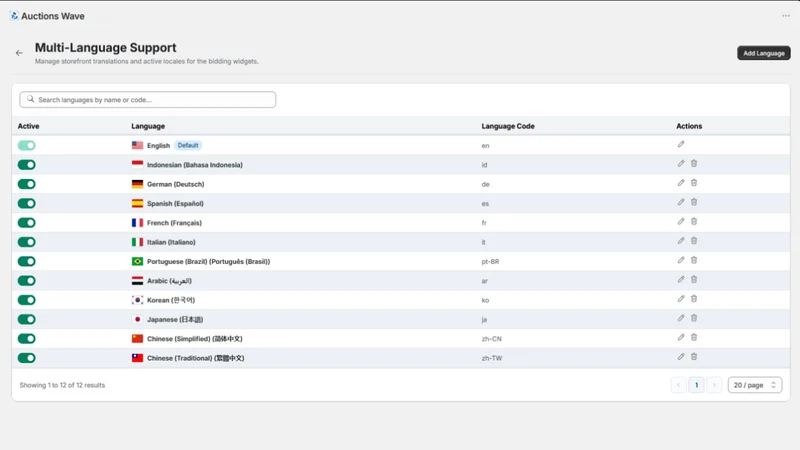
Task: Open the three-dot more options menu
Action: (786, 16)
